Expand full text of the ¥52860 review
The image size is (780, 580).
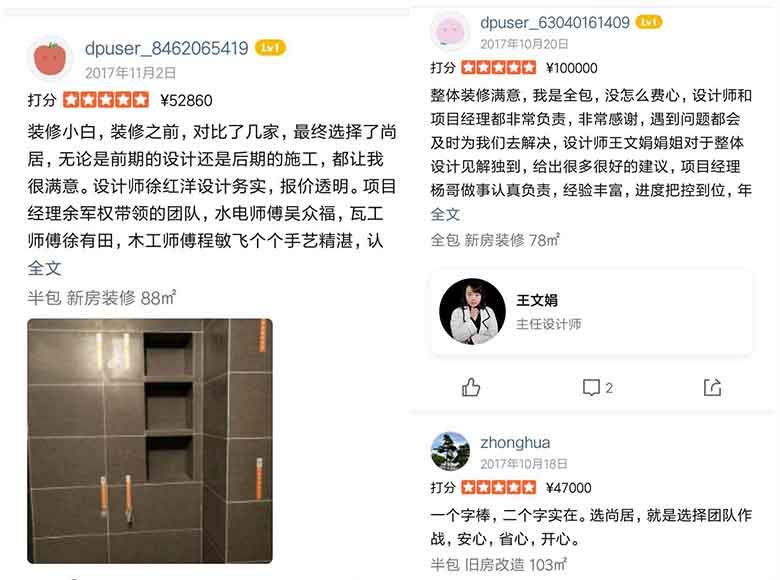[x=44, y=269]
